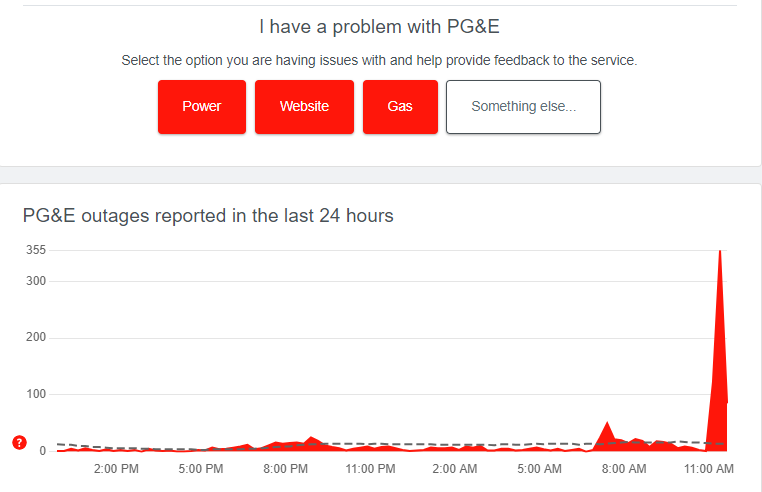Select the '8:00 AM' axis label
This screenshot has height=492, width=762.
coord(624,469)
